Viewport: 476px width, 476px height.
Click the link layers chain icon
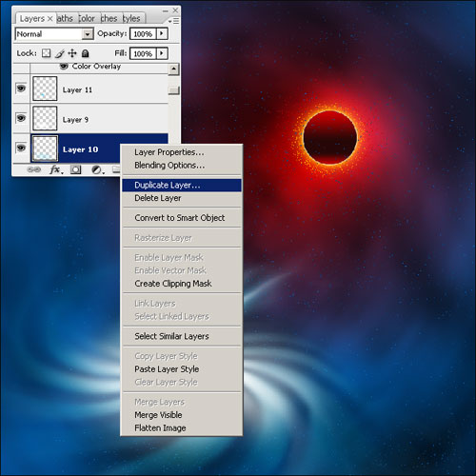point(33,169)
